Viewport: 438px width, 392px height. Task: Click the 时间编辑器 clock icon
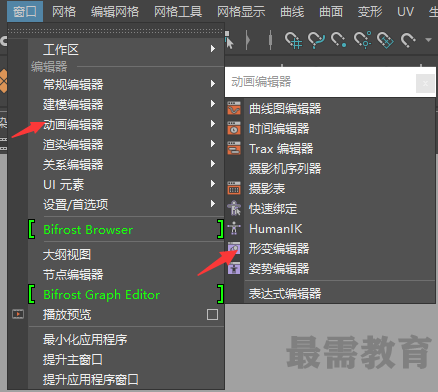234,128
